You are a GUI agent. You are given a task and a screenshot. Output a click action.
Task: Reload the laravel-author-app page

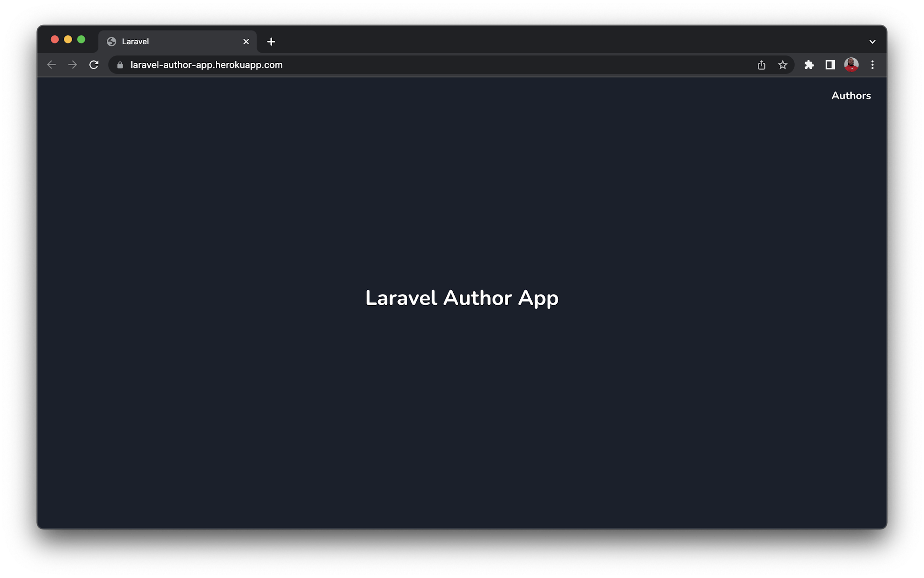[x=94, y=65]
